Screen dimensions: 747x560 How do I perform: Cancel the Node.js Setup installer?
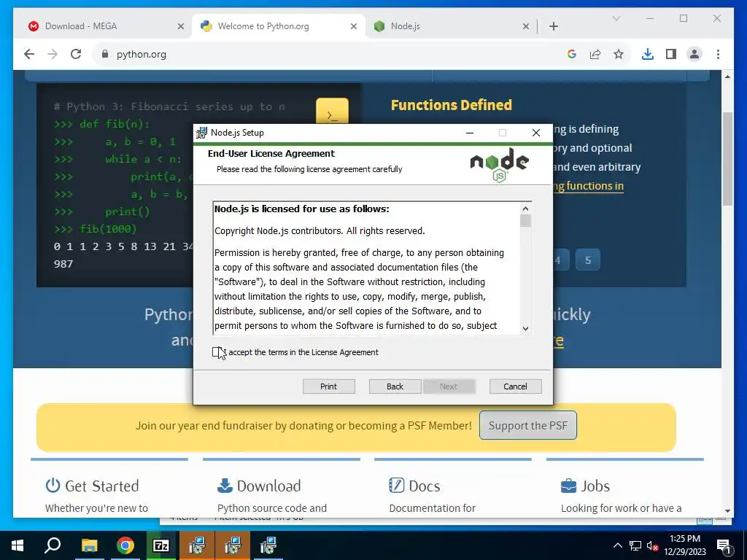(x=516, y=386)
